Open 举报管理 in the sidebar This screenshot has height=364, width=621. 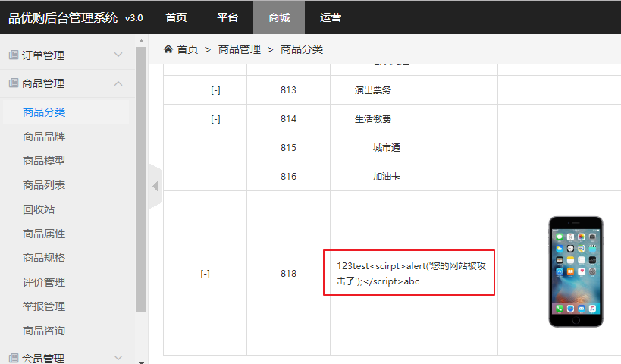pos(44,306)
